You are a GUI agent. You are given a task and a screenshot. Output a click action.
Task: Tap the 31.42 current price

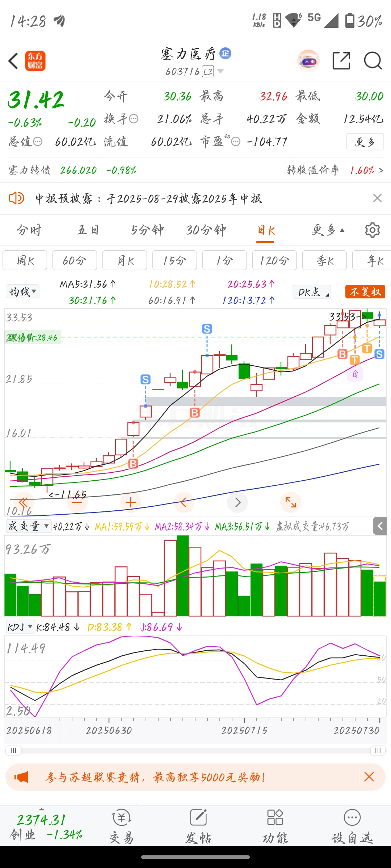(36, 100)
